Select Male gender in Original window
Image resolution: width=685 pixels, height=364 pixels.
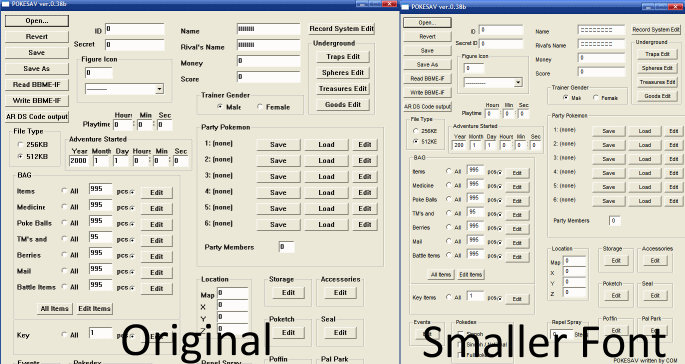pyautogui.click(x=220, y=107)
